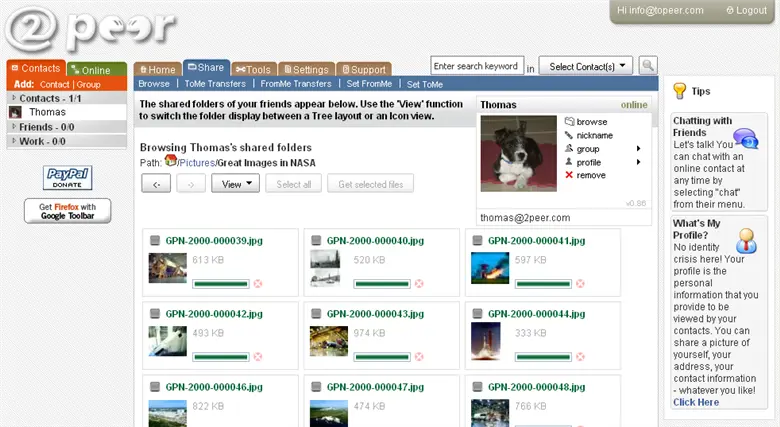The image size is (780, 427).
Task: Click progress bar of GPN-2000-000044.jpg
Action: (543, 357)
